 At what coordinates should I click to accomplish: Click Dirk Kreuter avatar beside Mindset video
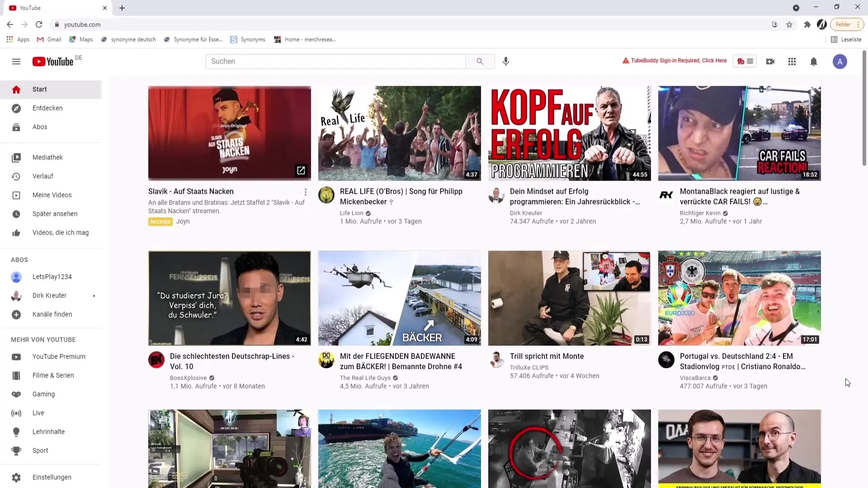[496, 195]
